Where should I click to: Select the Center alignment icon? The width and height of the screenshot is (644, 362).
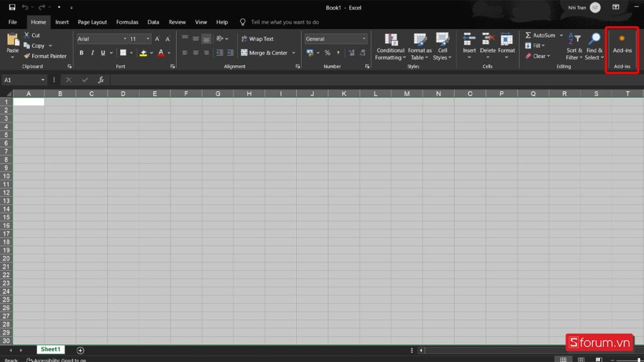[x=196, y=53]
